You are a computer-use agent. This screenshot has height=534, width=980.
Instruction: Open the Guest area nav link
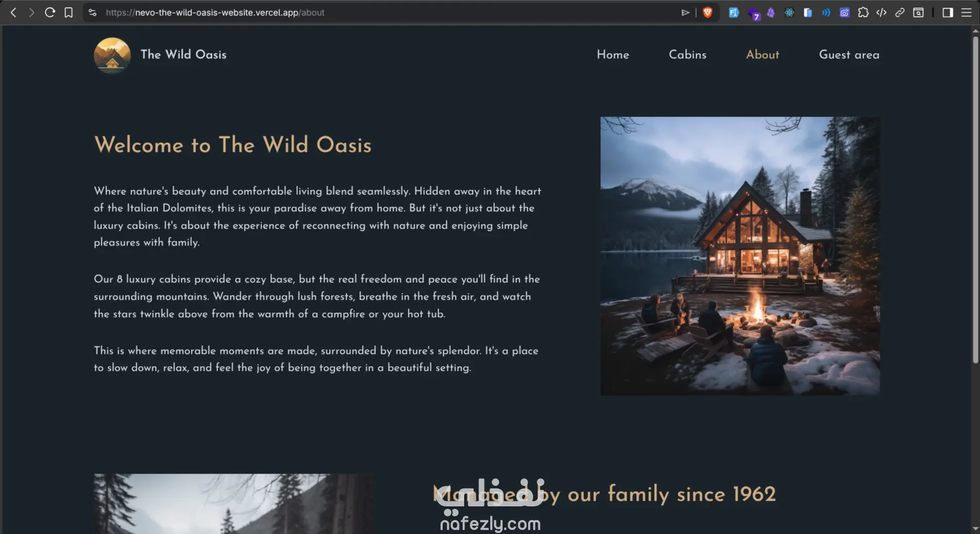point(849,55)
